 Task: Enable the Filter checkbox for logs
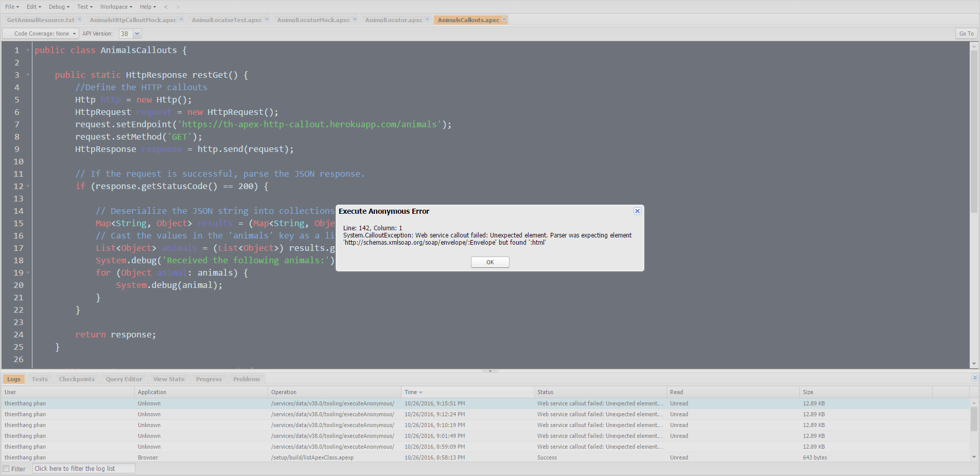(7, 469)
